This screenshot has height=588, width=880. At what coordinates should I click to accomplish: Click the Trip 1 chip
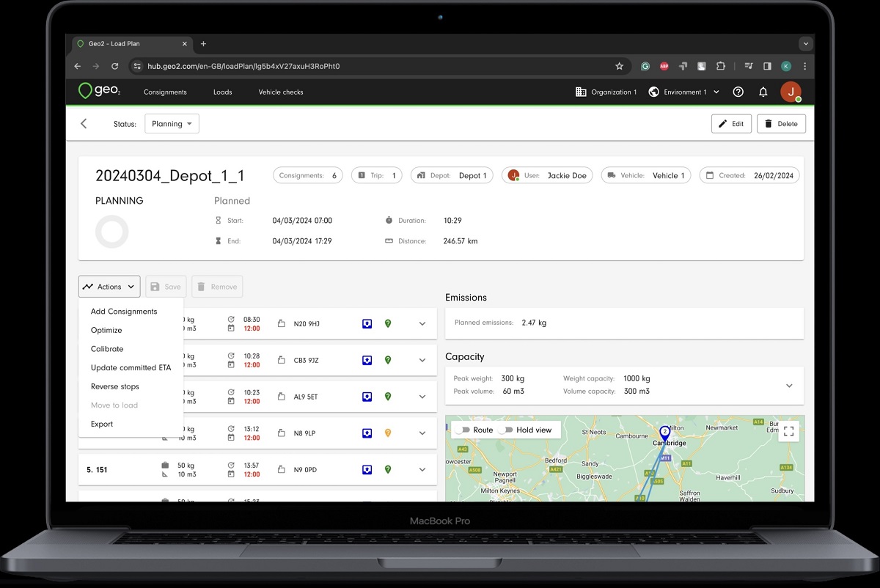click(x=377, y=176)
